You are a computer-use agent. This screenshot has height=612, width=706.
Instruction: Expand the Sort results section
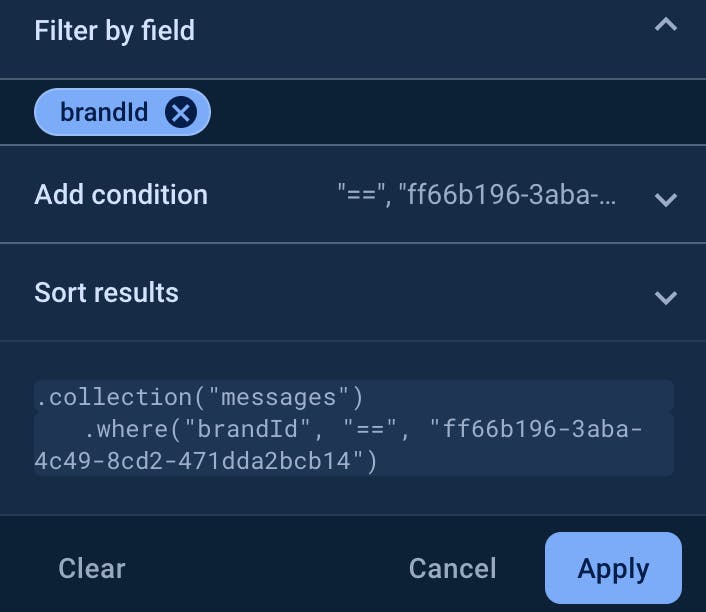coord(665,297)
